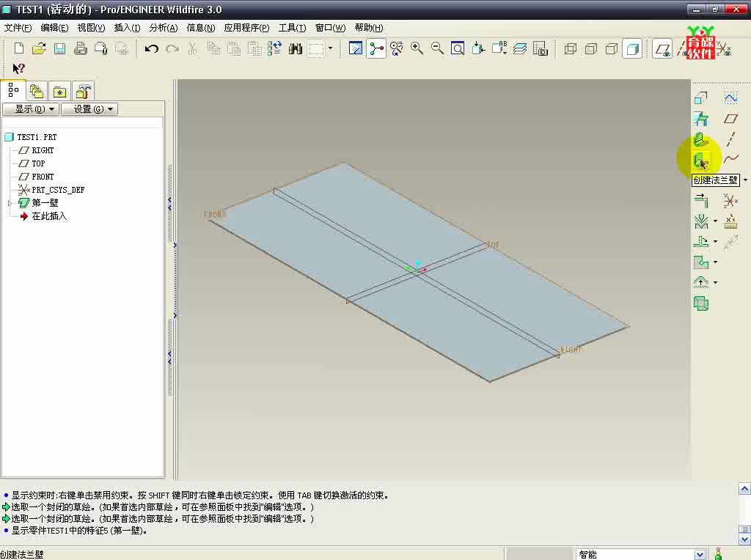Open the layers stack icon
The image size is (751, 560).
(520, 48)
